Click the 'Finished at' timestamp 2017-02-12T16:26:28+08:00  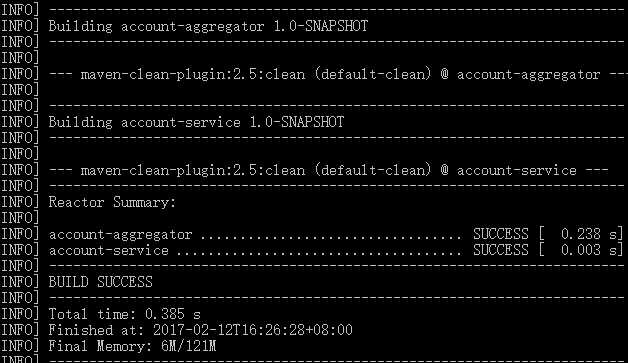(253, 330)
